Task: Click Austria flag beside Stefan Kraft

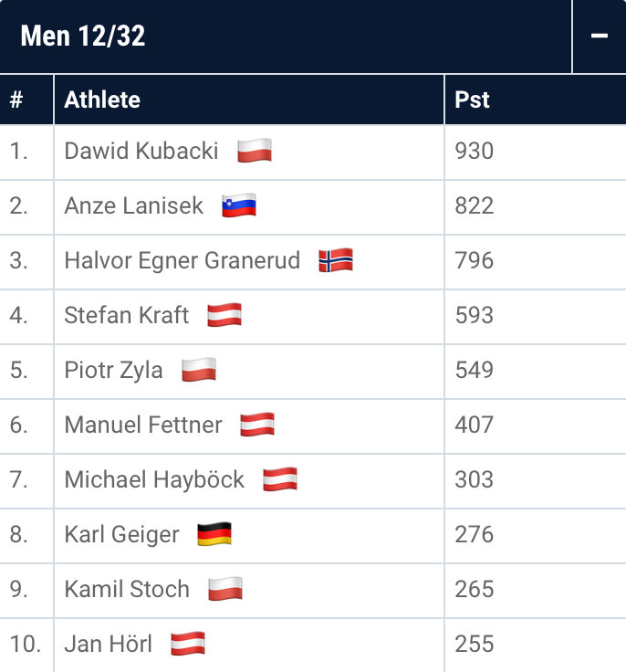Action: pyautogui.click(x=224, y=315)
